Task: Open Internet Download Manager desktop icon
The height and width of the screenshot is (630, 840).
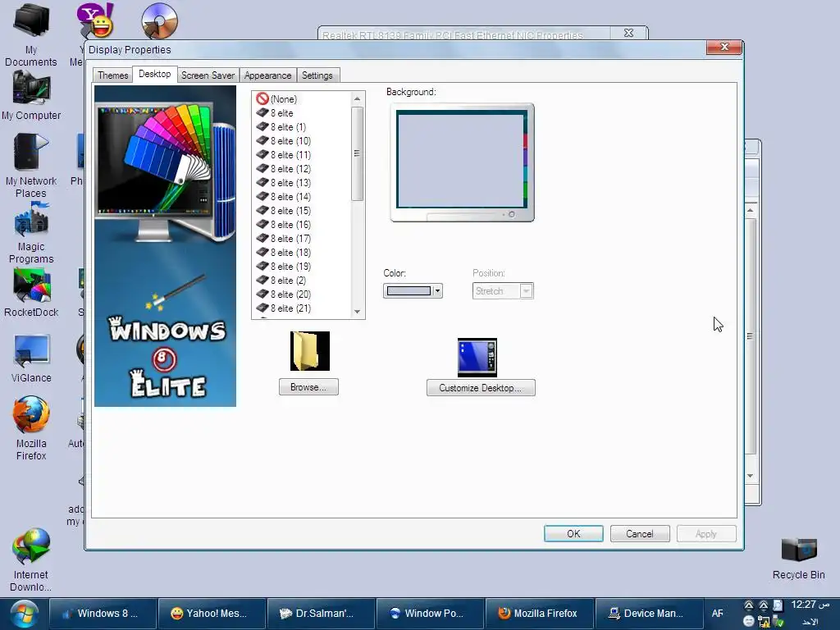Action: [31, 559]
